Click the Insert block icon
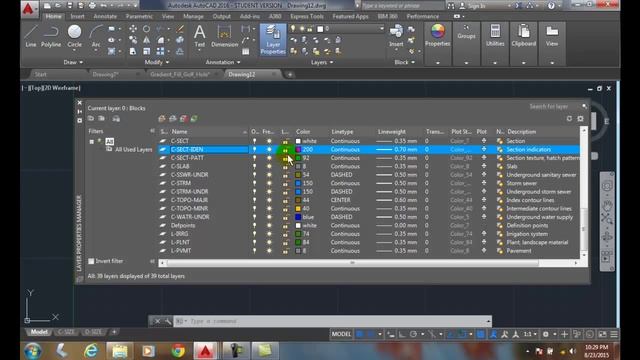This screenshot has height=360, width=640. point(396,36)
